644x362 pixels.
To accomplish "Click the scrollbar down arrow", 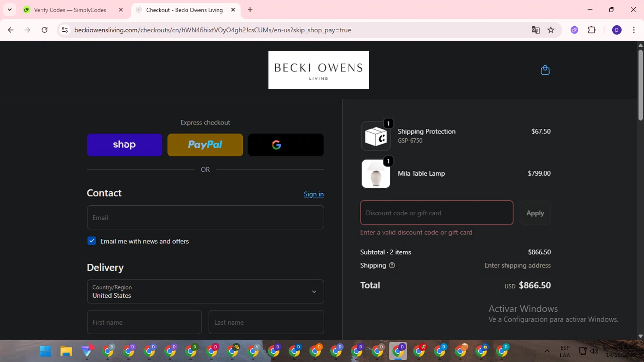I will (x=640, y=336).
